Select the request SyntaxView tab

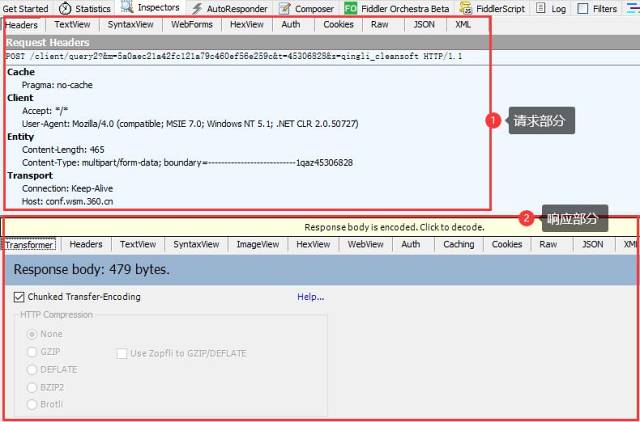pos(131,24)
